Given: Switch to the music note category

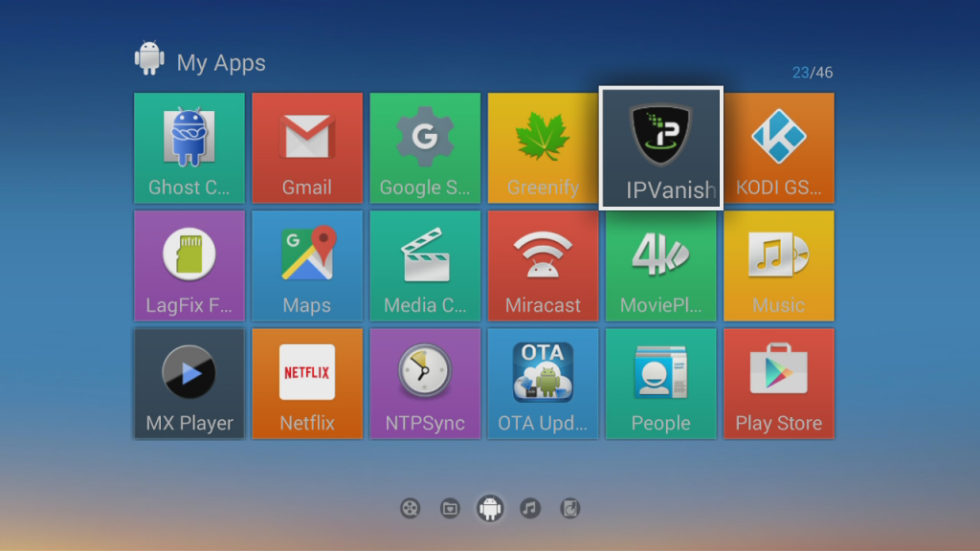Looking at the screenshot, I should point(530,509).
